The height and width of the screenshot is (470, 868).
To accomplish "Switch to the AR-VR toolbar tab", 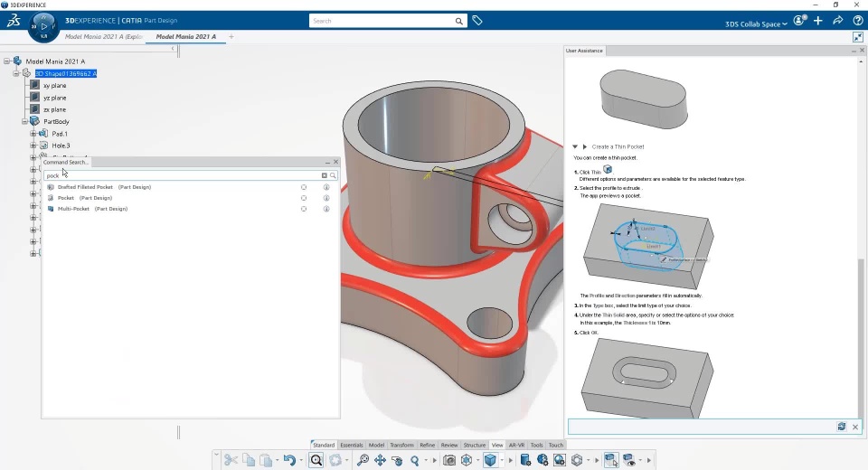I will (516, 445).
